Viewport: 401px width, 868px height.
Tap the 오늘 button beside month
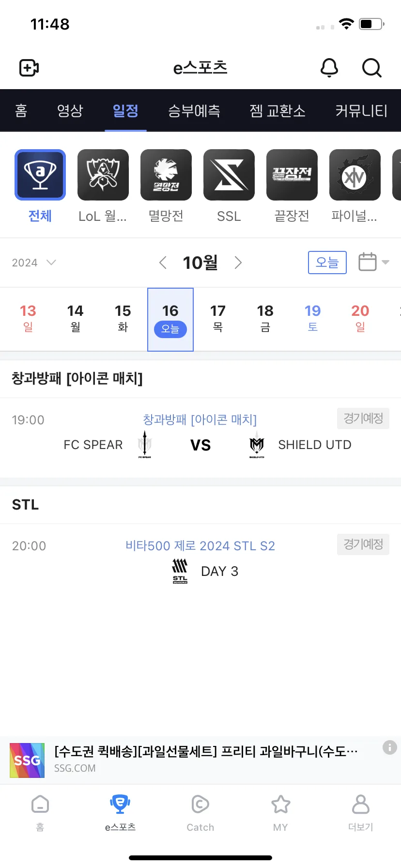point(327,263)
